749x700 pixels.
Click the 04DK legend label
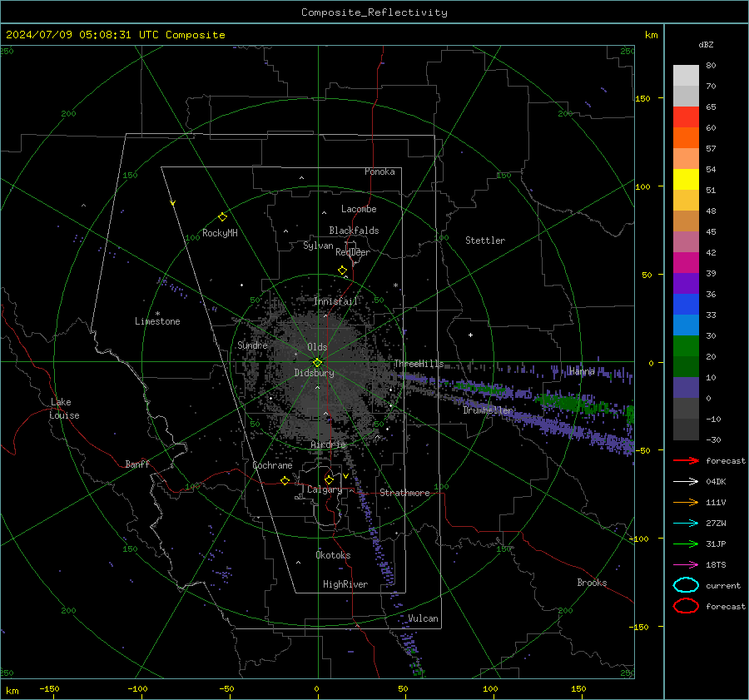click(716, 482)
